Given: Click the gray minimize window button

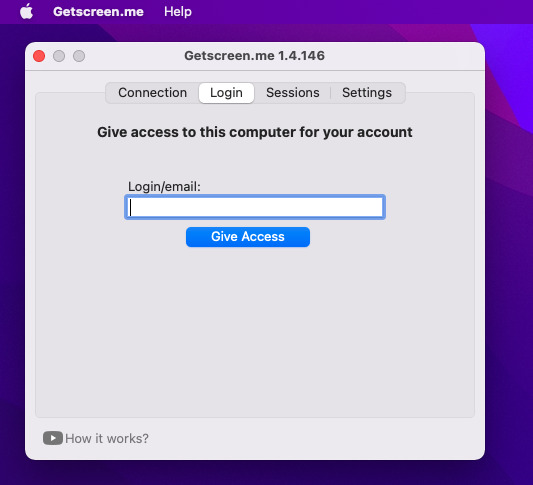Looking at the screenshot, I should point(59,56).
